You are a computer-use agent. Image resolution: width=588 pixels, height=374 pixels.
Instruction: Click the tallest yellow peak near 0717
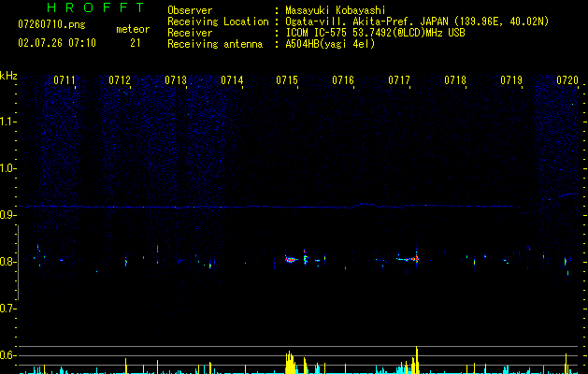coord(417,360)
